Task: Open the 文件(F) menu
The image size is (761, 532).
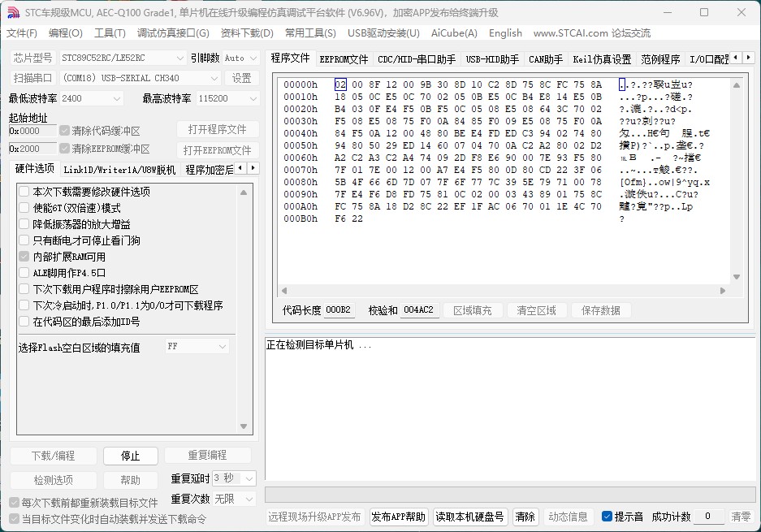Action: tap(22, 33)
